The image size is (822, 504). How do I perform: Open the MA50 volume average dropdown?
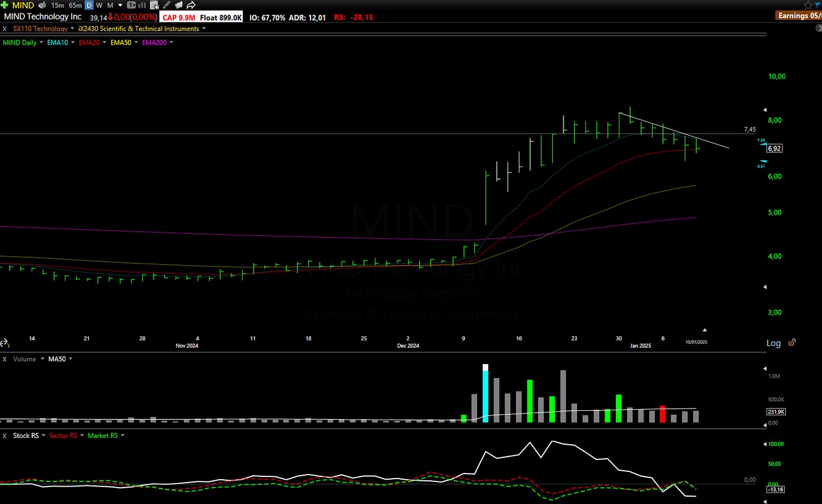(71, 359)
